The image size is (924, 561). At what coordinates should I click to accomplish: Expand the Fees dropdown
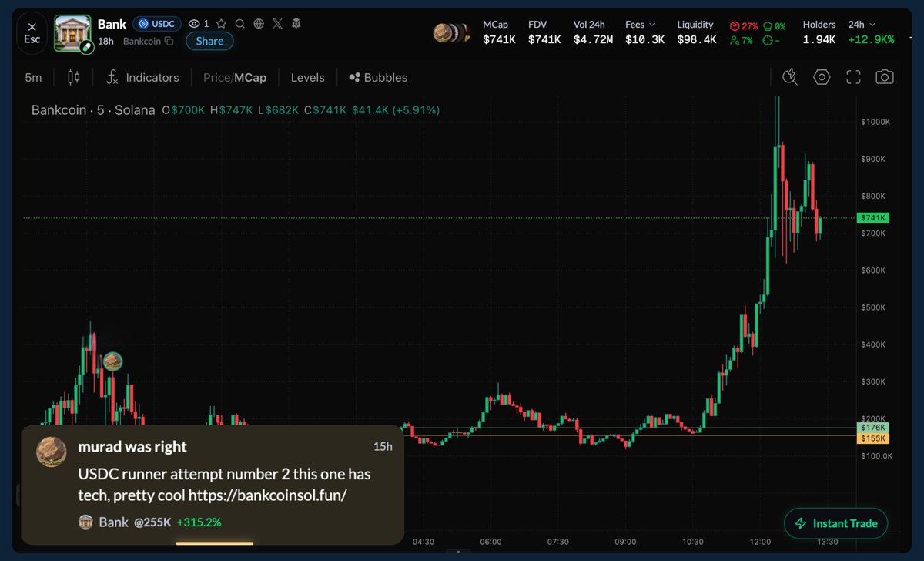pyautogui.click(x=641, y=25)
